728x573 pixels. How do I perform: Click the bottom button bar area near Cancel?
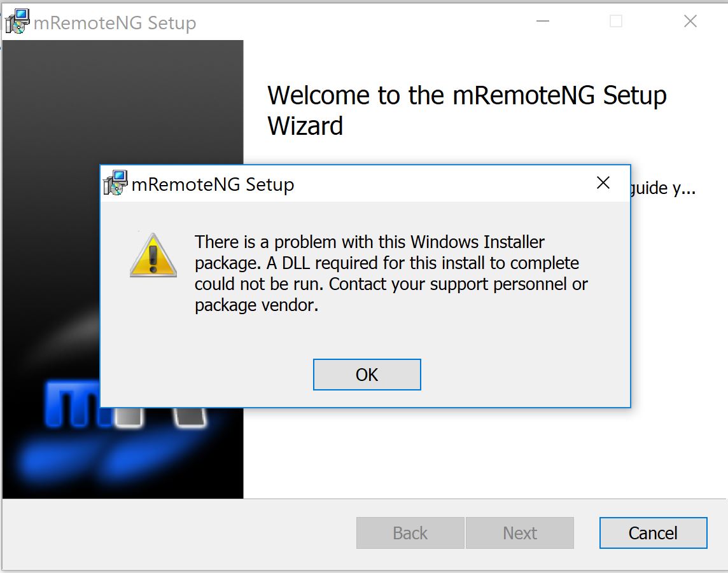592,533
